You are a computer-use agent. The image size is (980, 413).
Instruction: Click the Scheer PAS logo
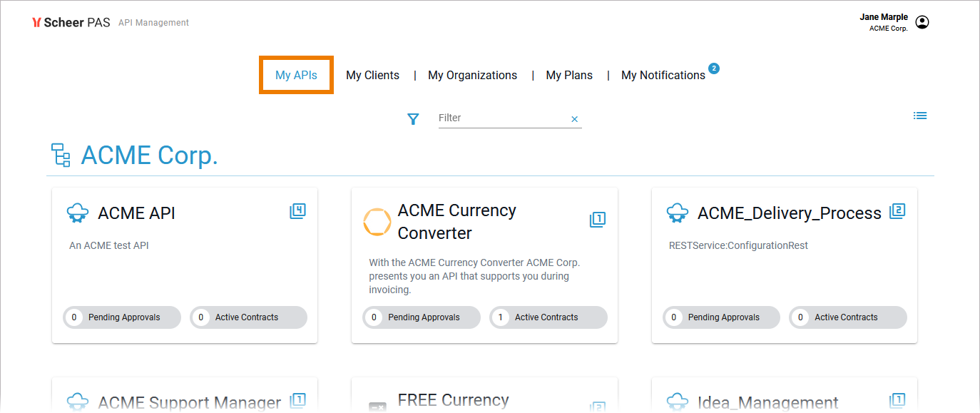(71, 23)
